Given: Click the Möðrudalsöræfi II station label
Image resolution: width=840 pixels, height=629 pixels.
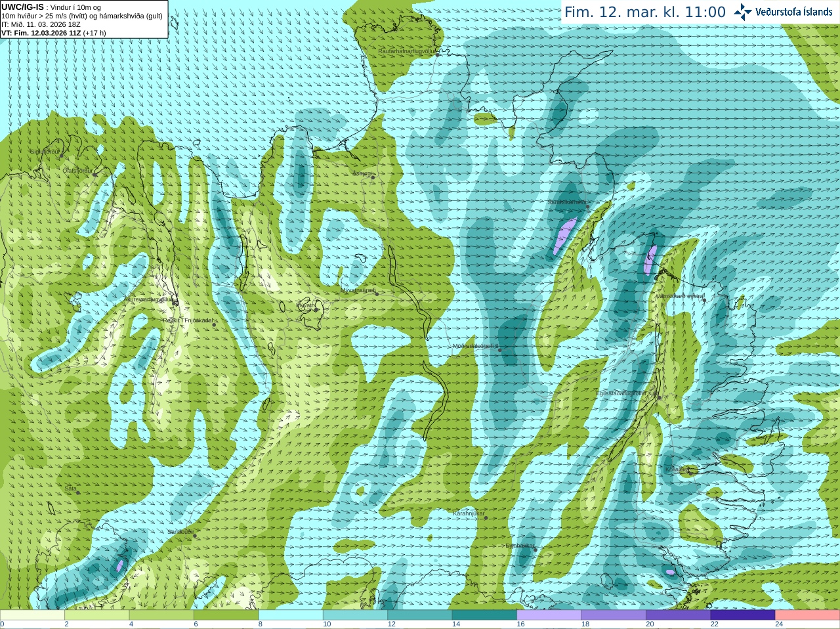Looking at the screenshot, I should (x=476, y=346).
